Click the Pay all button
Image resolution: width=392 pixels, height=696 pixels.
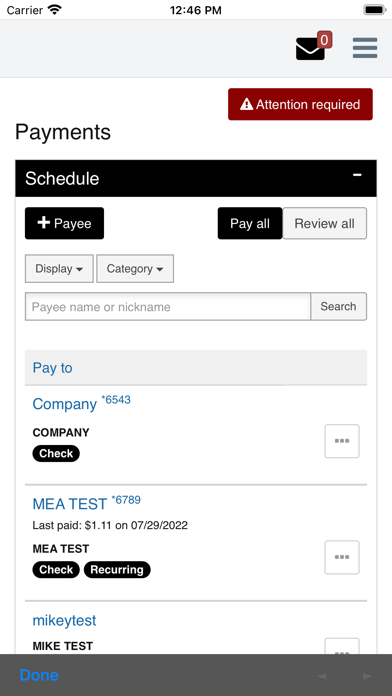(250, 223)
